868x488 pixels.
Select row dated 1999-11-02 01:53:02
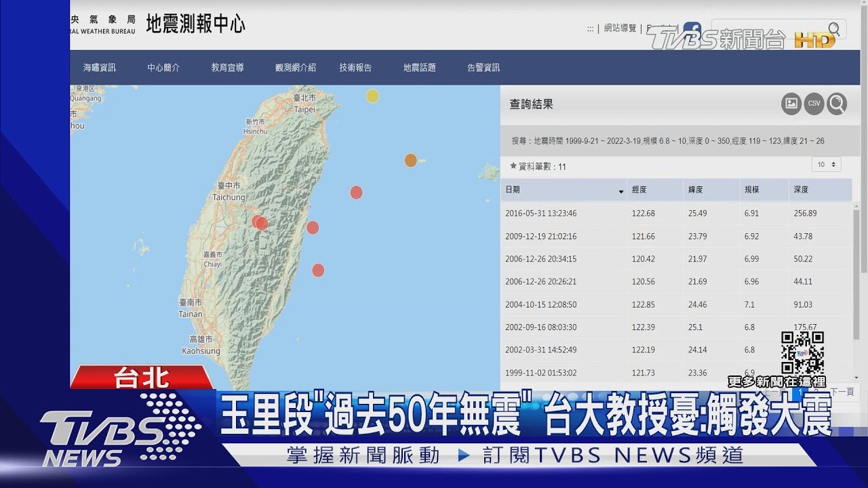[676, 373]
